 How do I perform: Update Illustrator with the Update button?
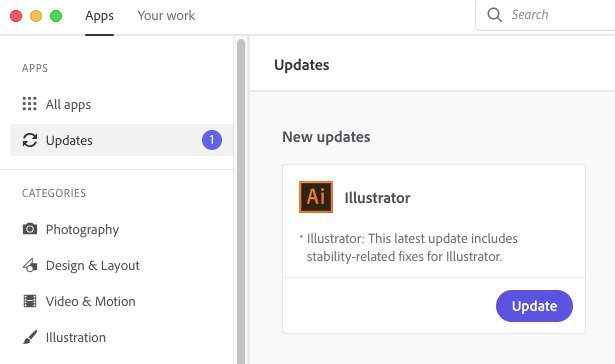(x=534, y=306)
